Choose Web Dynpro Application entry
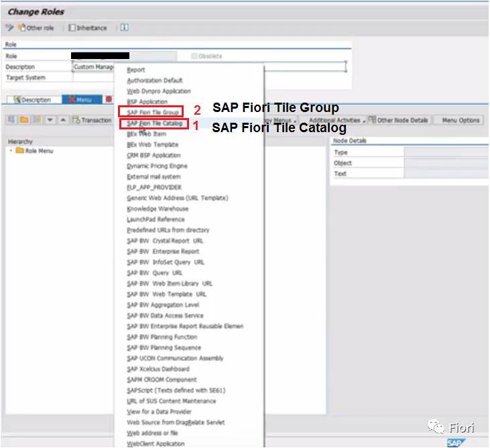The image size is (490, 448). [x=159, y=91]
